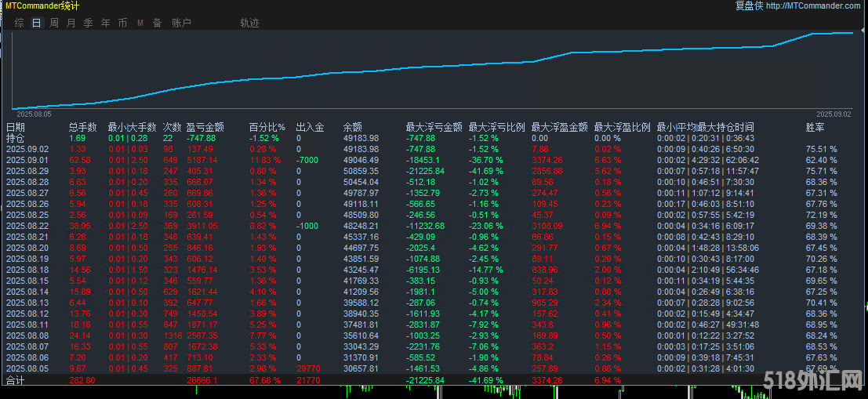
Task: Click the 合计 totals row label
Action: point(15,381)
